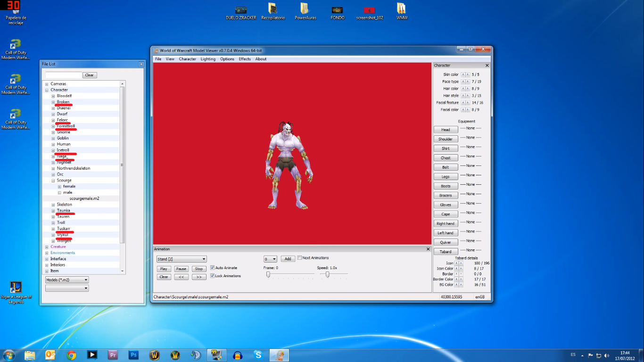Click Clear next to the file search box
The image size is (644, 362).
(90, 75)
